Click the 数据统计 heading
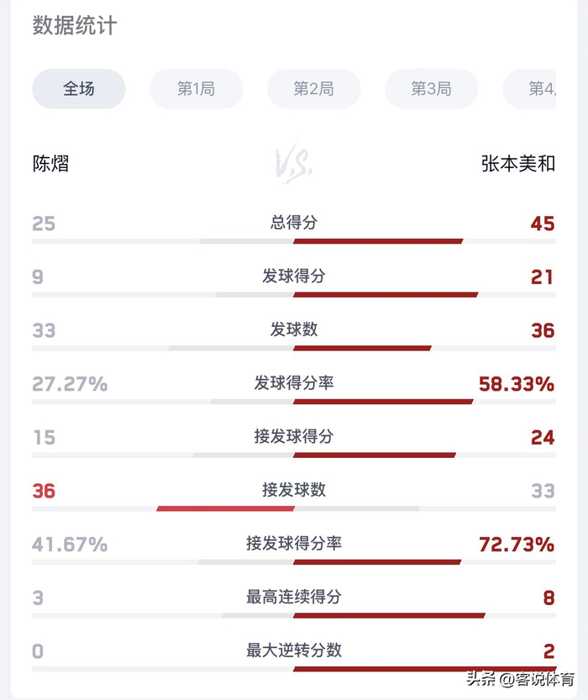This screenshot has height=700, width=588. [75, 25]
